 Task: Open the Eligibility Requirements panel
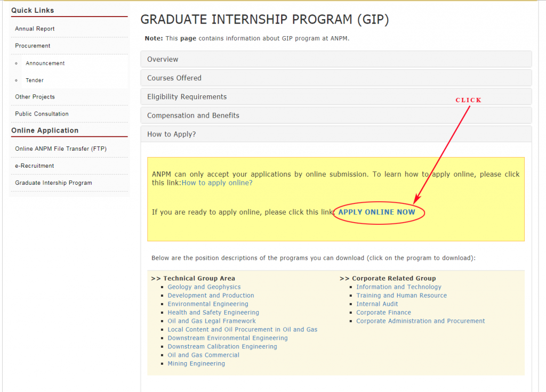point(187,97)
